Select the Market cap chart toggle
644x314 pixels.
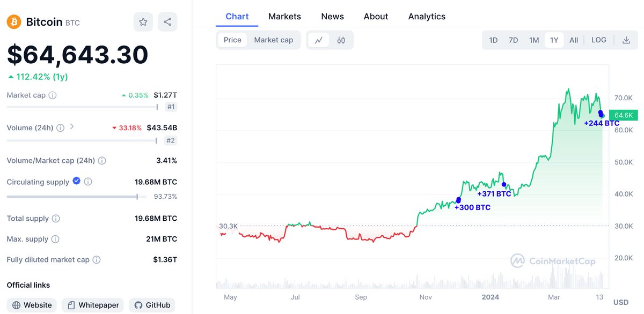274,40
